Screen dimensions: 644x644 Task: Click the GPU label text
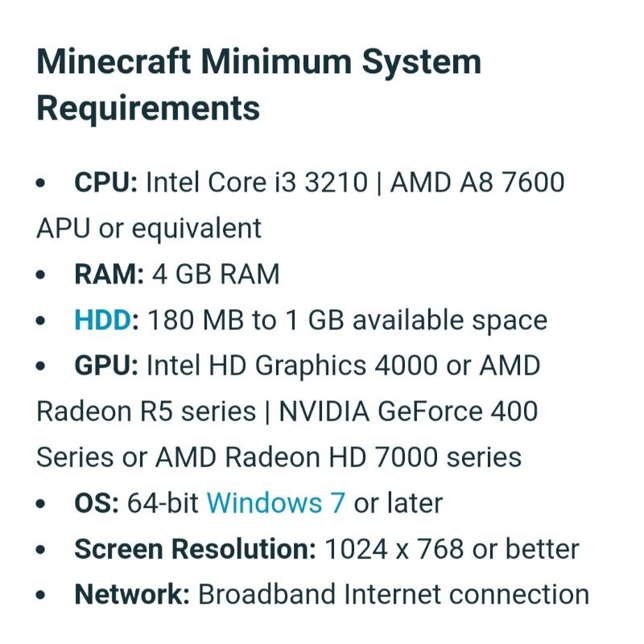click(x=106, y=365)
